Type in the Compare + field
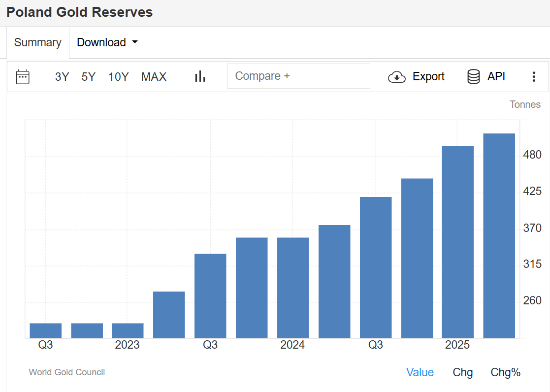 click(298, 76)
